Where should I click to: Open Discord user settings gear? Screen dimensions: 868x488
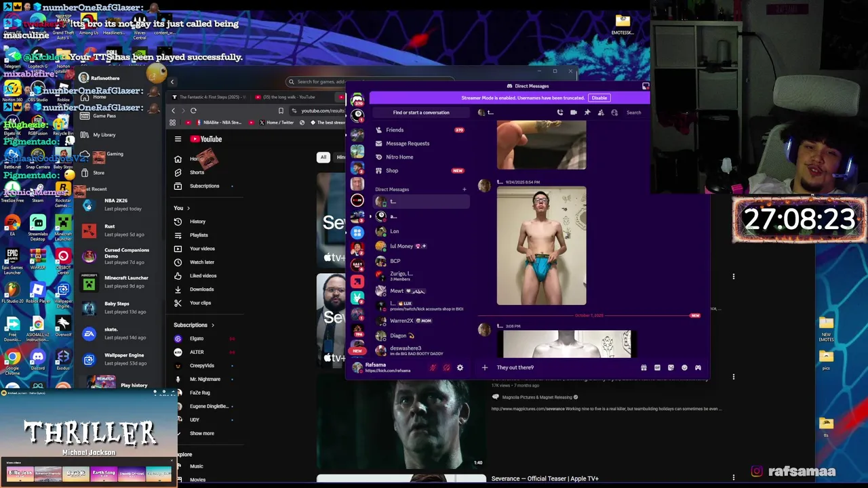[x=460, y=367]
